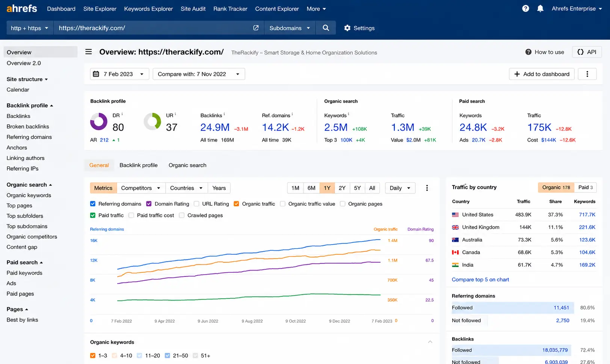
Task: Open the URL in new tab icon
Action: (x=256, y=28)
